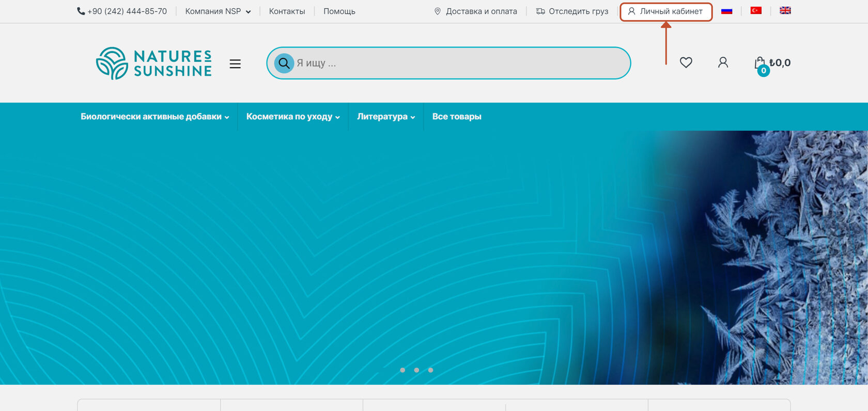The image size is (868, 411).
Task: Switch language with the Turkish flag
Action: tap(756, 10)
